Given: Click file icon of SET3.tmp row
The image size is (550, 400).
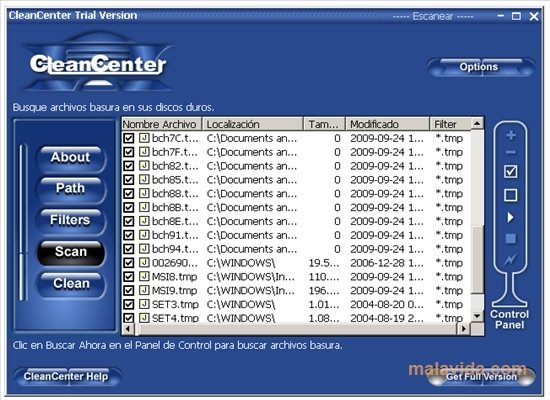Looking at the screenshot, I should point(144,304).
